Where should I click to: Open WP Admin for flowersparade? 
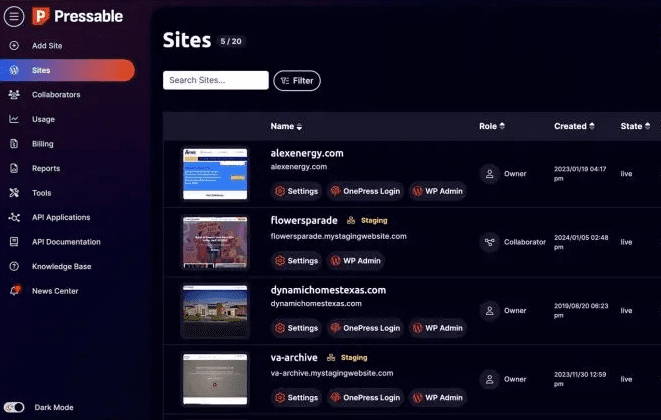click(356, 261)
